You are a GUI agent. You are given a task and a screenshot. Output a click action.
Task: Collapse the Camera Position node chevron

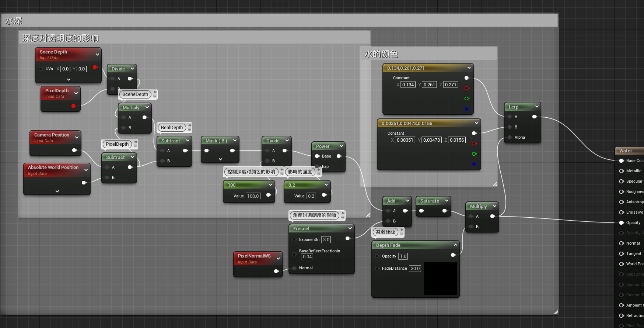pyautogui.click(x=77, y=137)
